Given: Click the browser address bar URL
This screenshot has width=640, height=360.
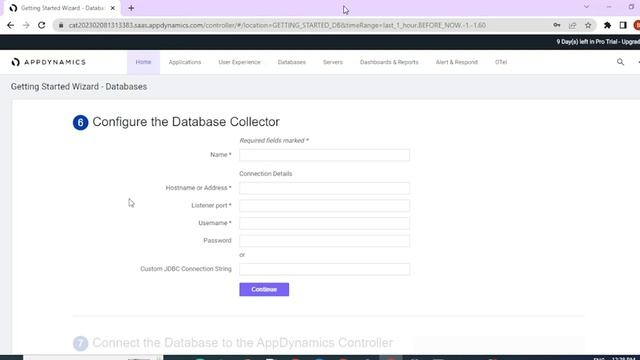Looking at the screenshot, I should [x=277, y=25].
